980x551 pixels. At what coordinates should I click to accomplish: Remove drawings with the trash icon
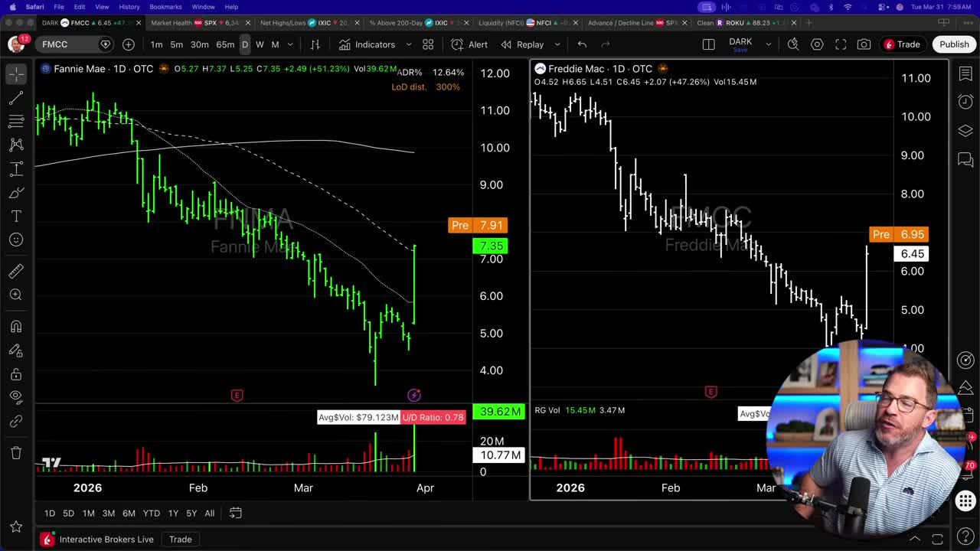coord(16,453)
